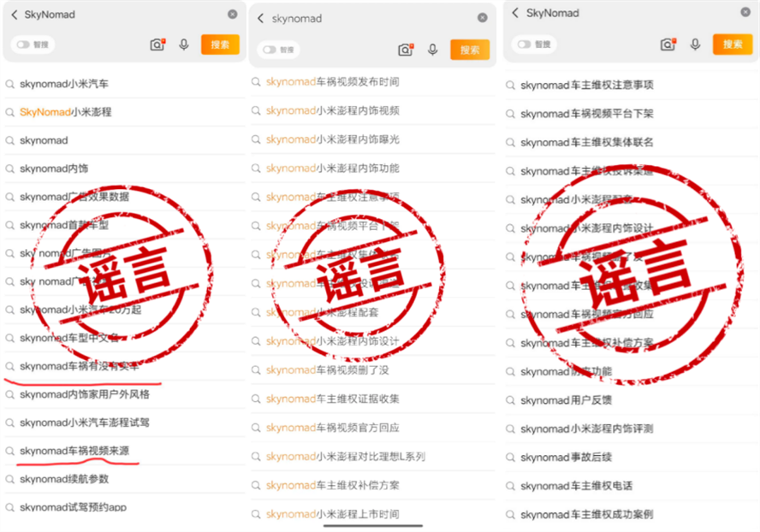Select middle screen suggestion skynomad车主维权证据收集

[332, 399]
